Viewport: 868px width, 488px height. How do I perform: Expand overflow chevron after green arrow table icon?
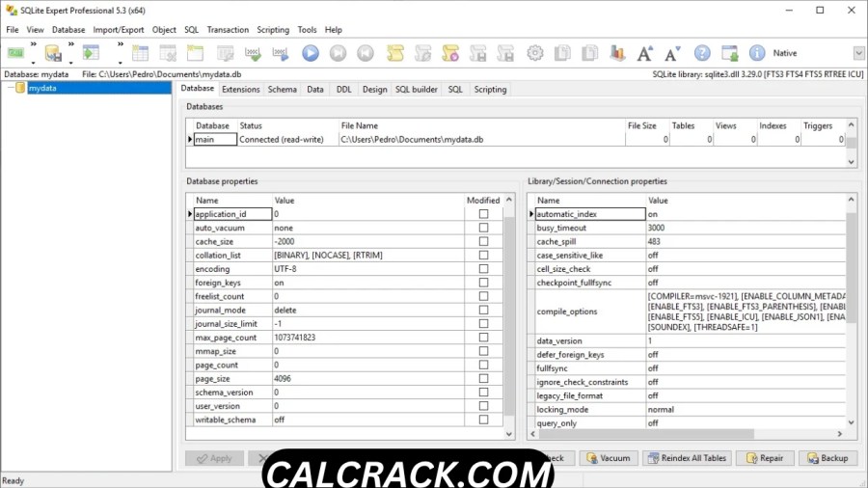pos(121,44)
